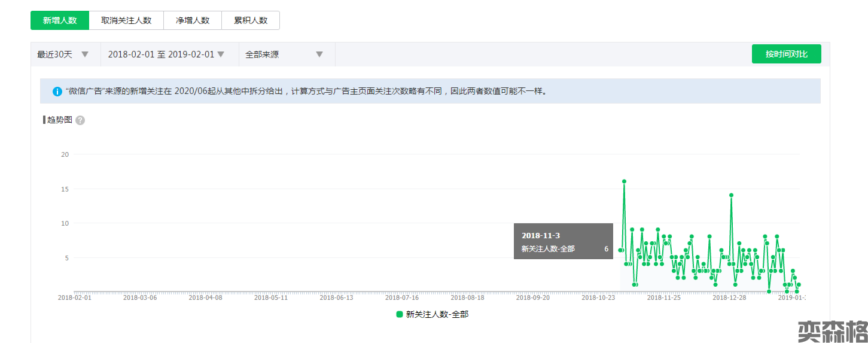Expand the 全部来源 source dropdown
The height and width of the screenshot is (343, 868).
coord(285,54)
